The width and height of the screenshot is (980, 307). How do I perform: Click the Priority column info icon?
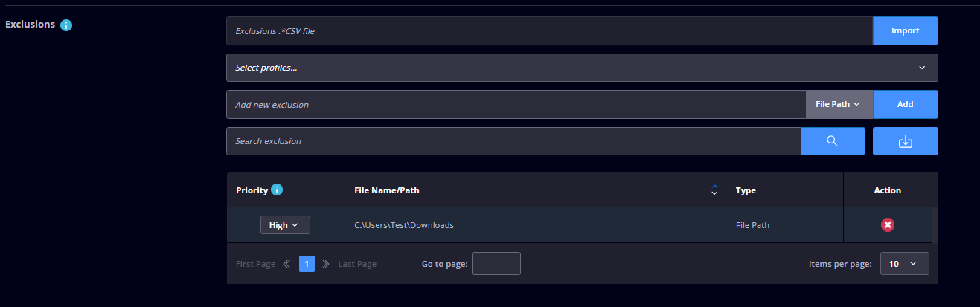pyautogui.click(x=277, y=190)
